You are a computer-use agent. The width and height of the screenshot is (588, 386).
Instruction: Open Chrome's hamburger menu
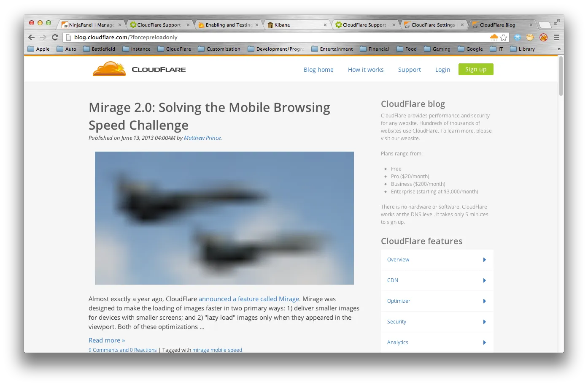click(x=556, y=37)
